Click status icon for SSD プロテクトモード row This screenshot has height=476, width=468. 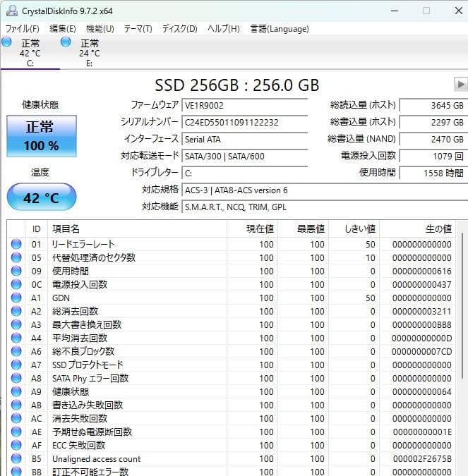[16, 365]
